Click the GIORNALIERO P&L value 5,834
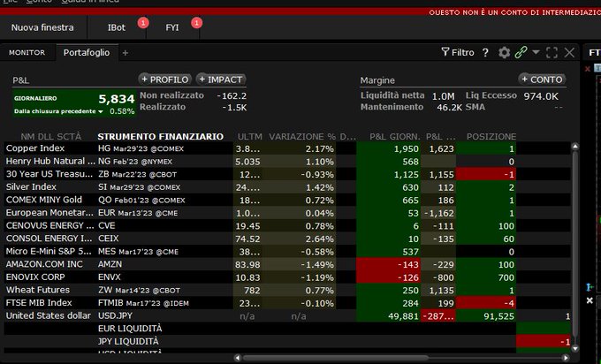 pyautogui.click(x=117, y=99)
